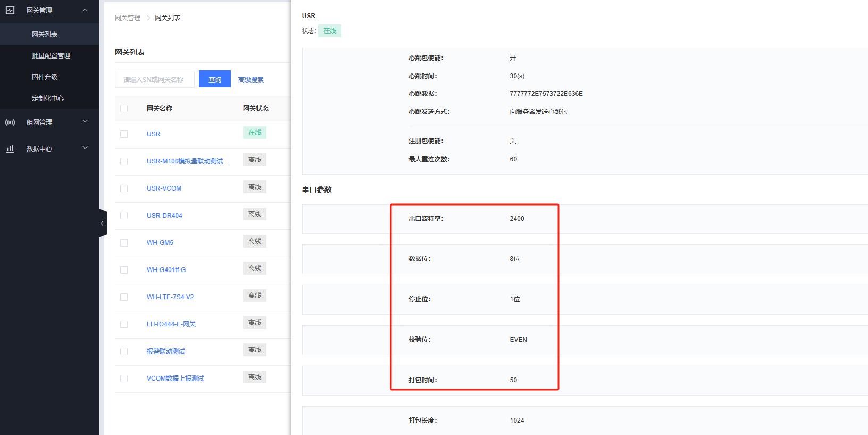Click the networking management signal icon
868x435 pixels.
click(10, 122)
